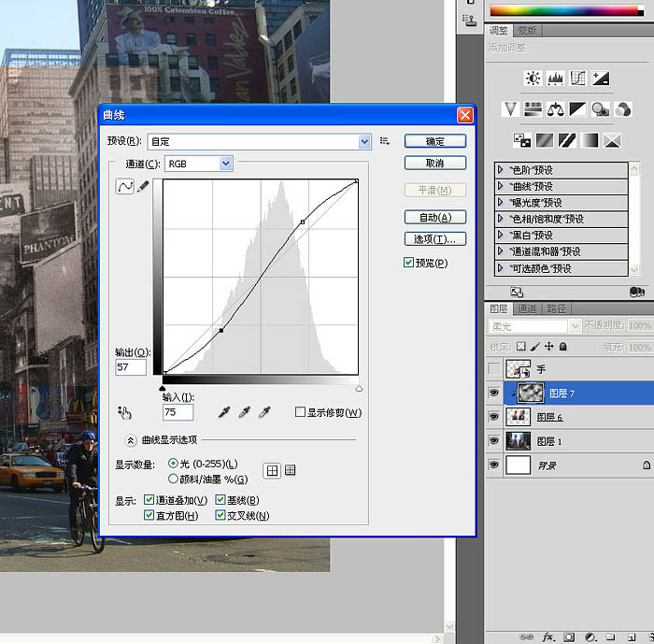Click the white point slider under the curve
Viewport: 654px width, 644px height.
pyautogui.click(x=359, y=388)
